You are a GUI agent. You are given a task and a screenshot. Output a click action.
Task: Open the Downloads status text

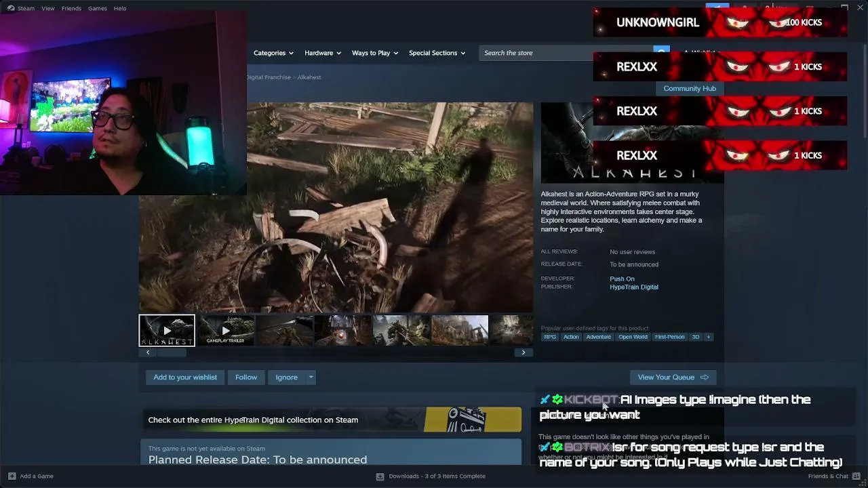pyautogui.click(x=437, y=476)
